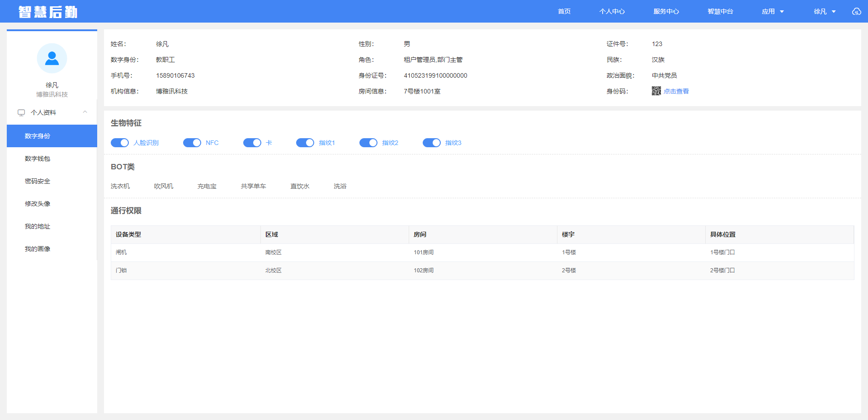Viewport: 868px width, 420px height.
Task: Click the 博雅讯科技 text under the avatar
Action: coord(52,94)
